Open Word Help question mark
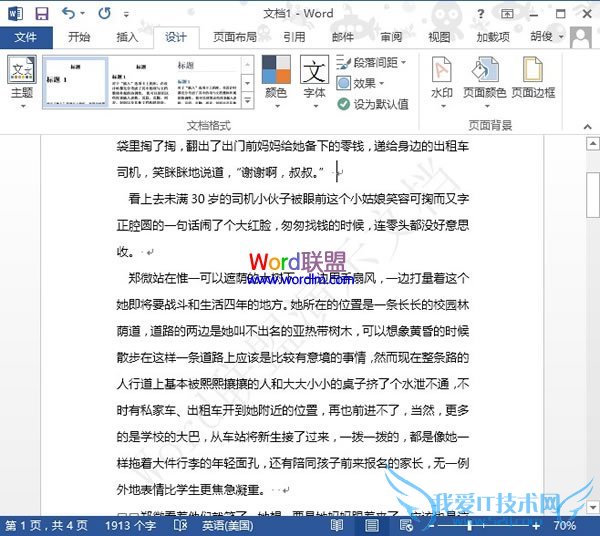The height and width of the screenshot is (536, 600). (480, 14)
